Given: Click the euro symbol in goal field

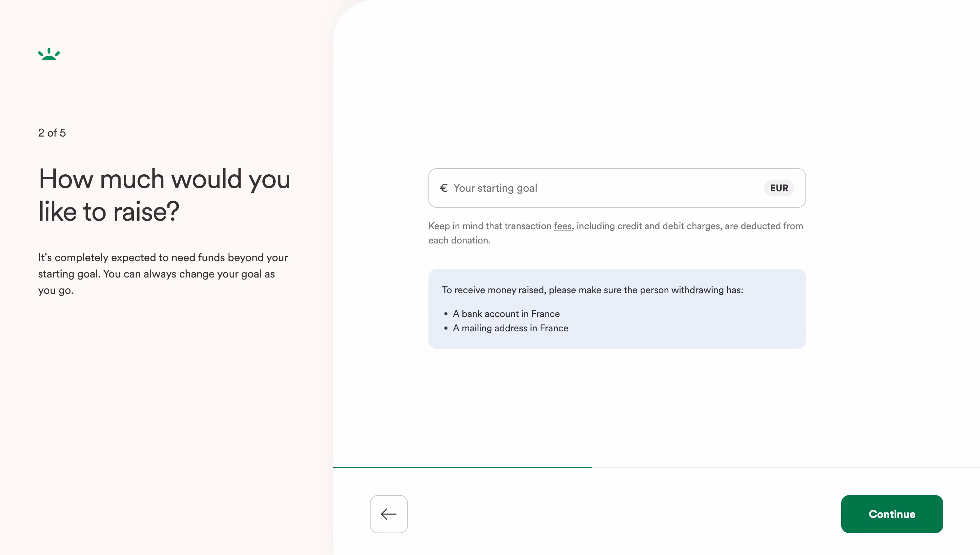Looking at the screenshot, I should point(444,188).
